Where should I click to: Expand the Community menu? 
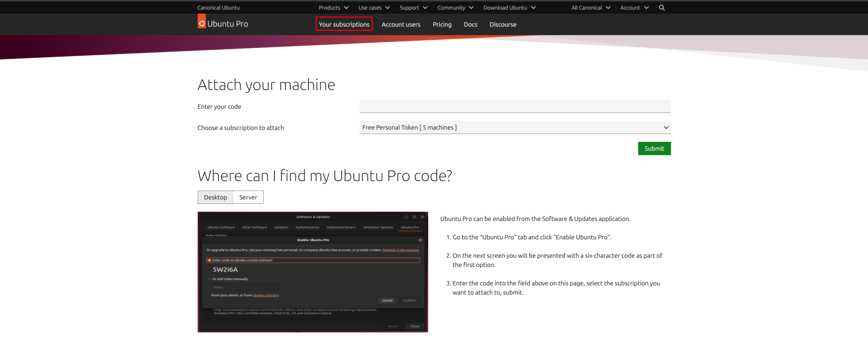(455, 8)
